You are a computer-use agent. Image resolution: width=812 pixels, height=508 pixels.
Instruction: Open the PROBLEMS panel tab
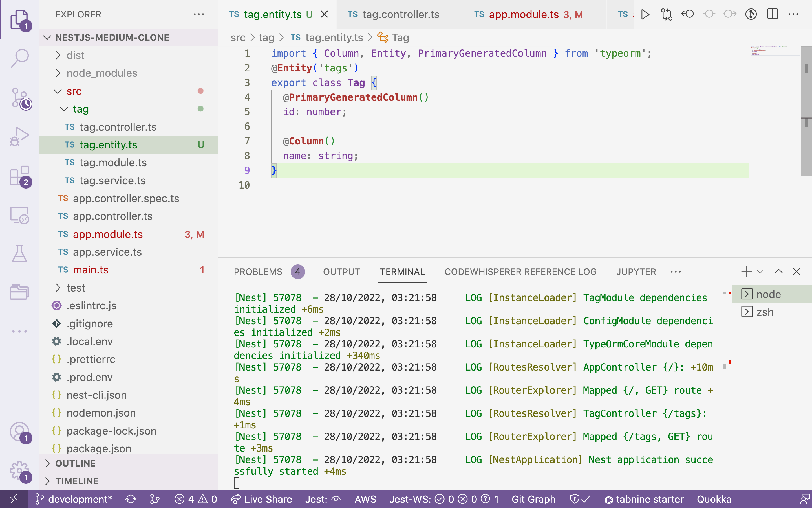tap(269, 271)
